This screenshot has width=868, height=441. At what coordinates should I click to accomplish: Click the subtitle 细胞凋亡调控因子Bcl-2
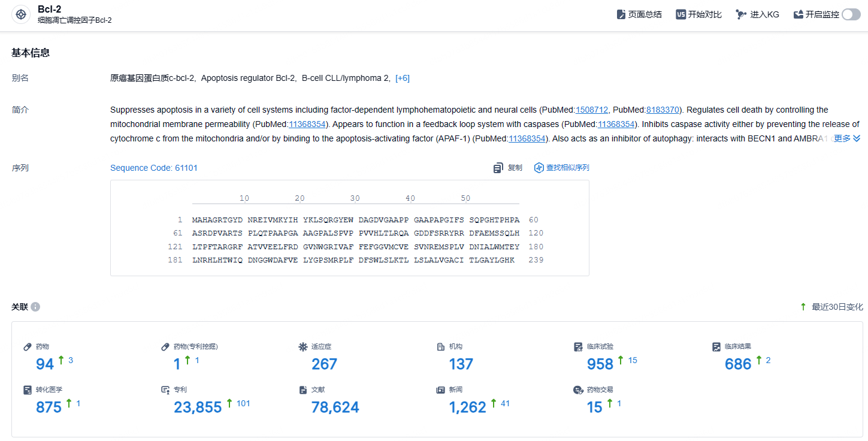pos(74,20)
